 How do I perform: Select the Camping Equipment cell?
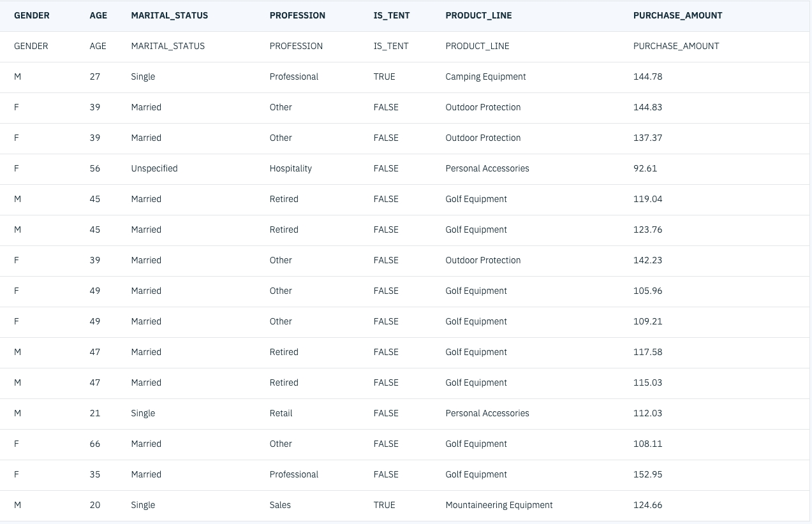pyautogui.click(x=485, y=76)
